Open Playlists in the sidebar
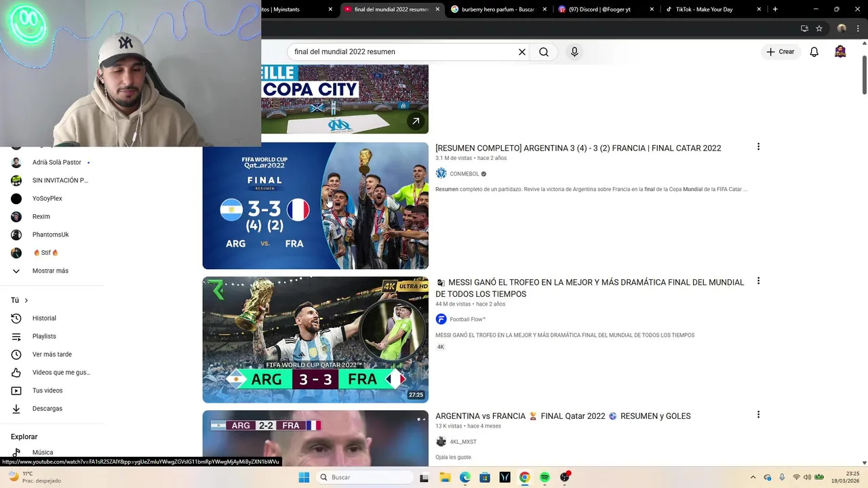Viewport: 868px width, 488px height. coord(44,336)
